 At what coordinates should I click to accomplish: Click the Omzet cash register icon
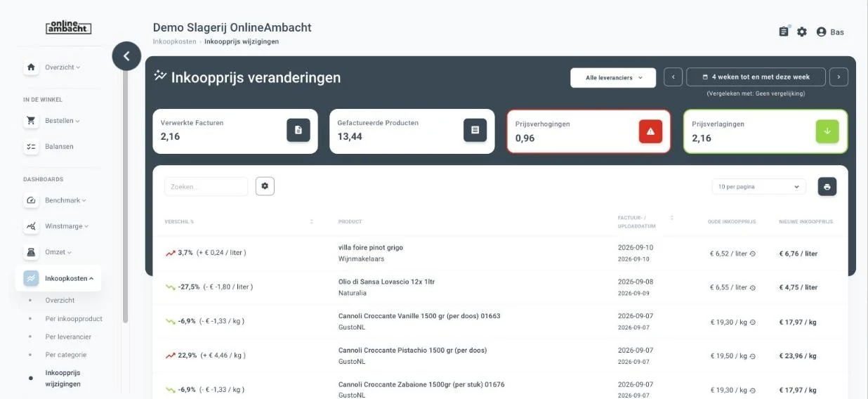point(31,252)
